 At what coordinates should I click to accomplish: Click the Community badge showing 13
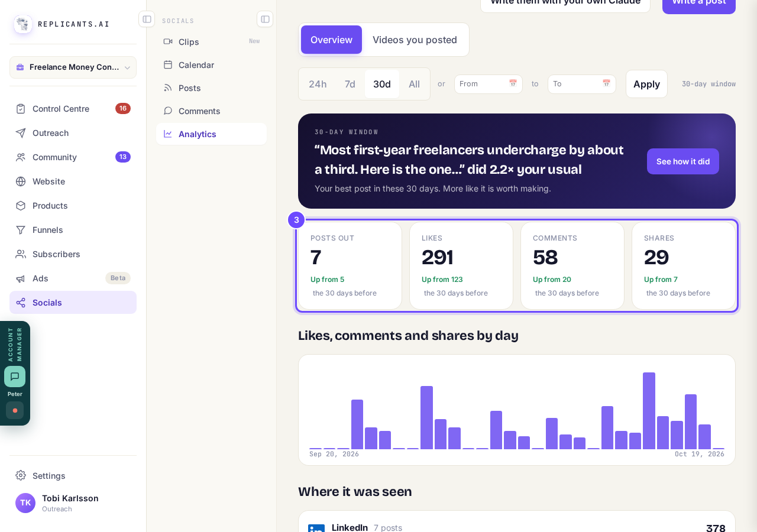(x=123, y=157)
